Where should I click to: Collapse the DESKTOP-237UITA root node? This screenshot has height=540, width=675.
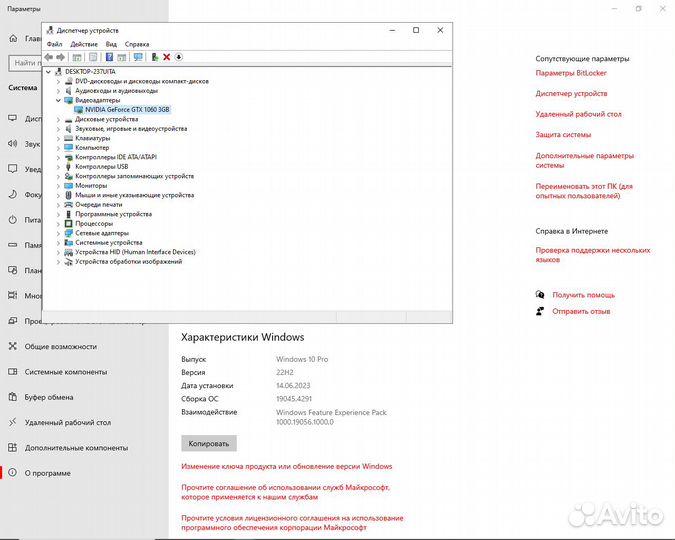coord(48,71)
